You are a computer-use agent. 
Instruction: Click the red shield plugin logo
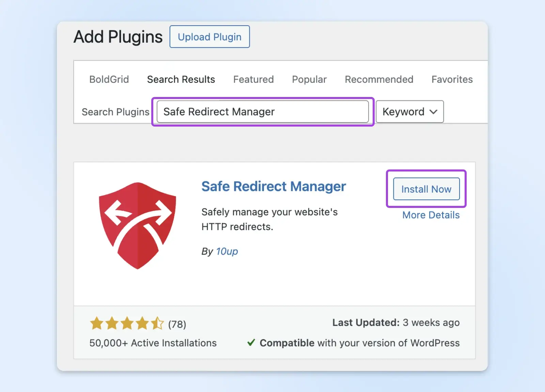(138, 226)
